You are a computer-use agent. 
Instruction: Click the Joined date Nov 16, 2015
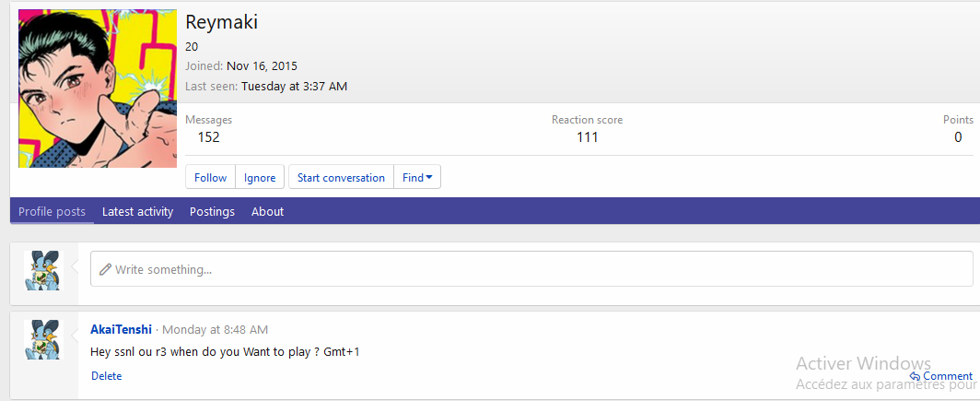click(x=262, y=65)
